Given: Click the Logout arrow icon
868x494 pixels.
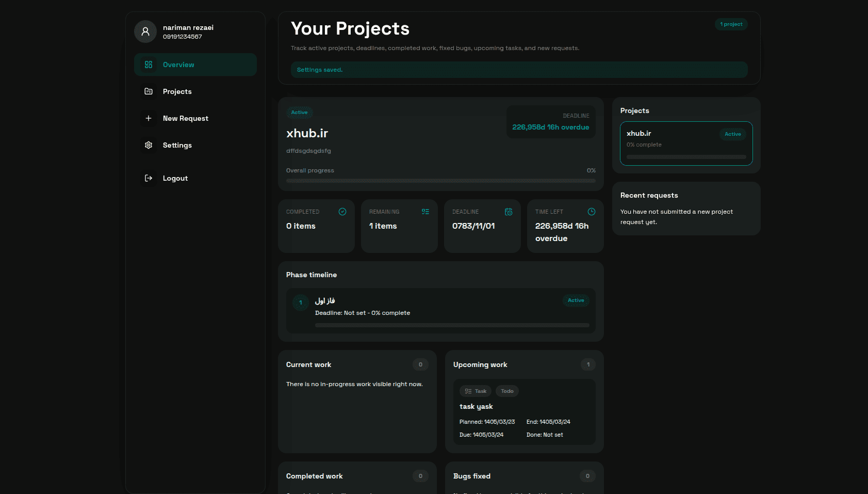Looking at the screenshot, I should point(149,178).
